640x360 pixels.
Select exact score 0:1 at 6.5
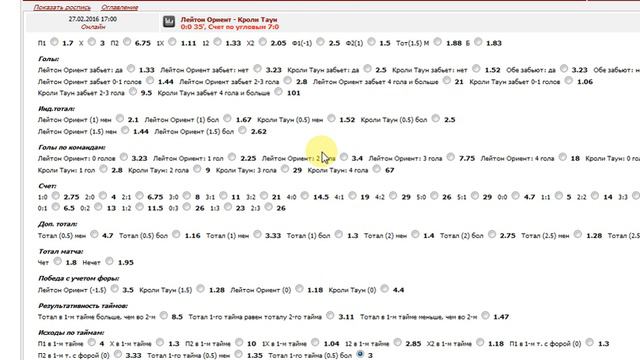click(56, 207)
